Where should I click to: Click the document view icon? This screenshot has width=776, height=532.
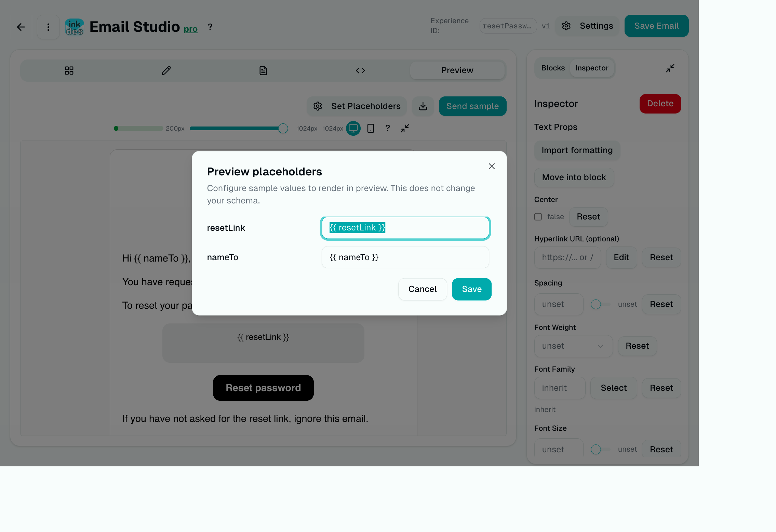(x=263, y=70)
